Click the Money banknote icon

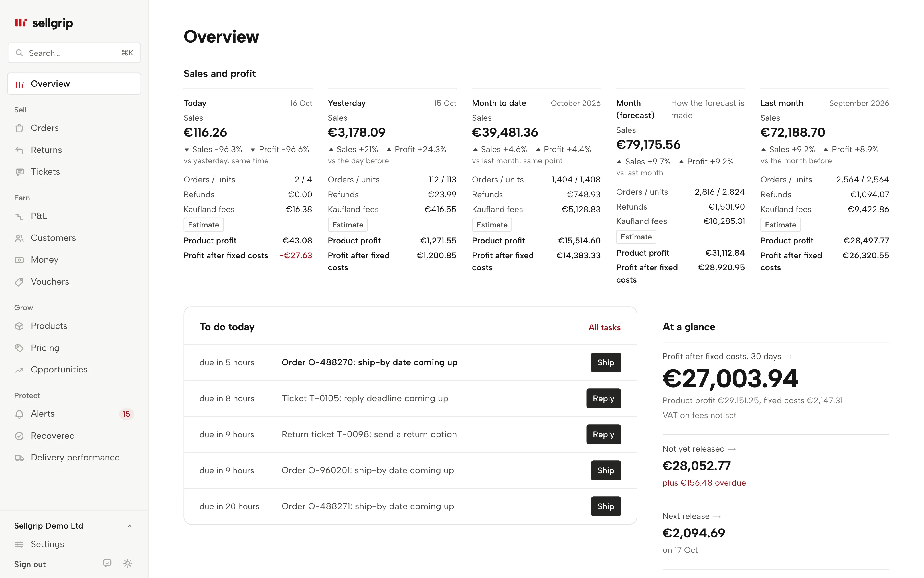19,260
